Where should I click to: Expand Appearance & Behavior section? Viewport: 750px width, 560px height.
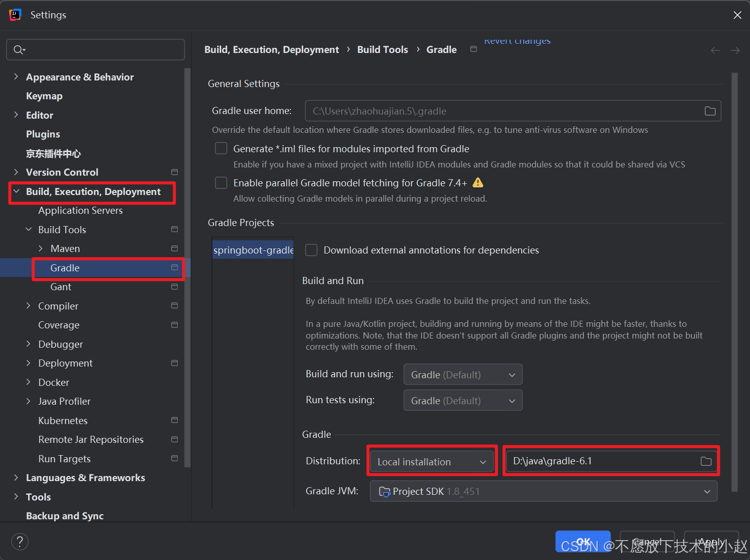16,76
